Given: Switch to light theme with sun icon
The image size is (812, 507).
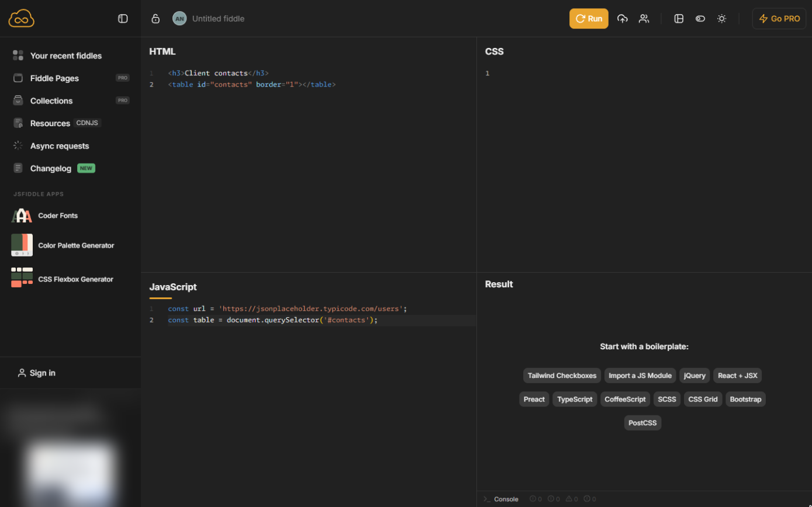Looking at the screenshot, I should coord(722,19).
